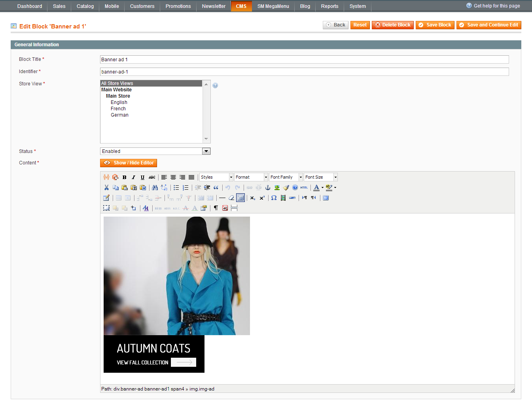This screenshot has height=400, width=532.
Task: Click the Toggle Fullscreen editor icon
Action: (x=326, y=198)
